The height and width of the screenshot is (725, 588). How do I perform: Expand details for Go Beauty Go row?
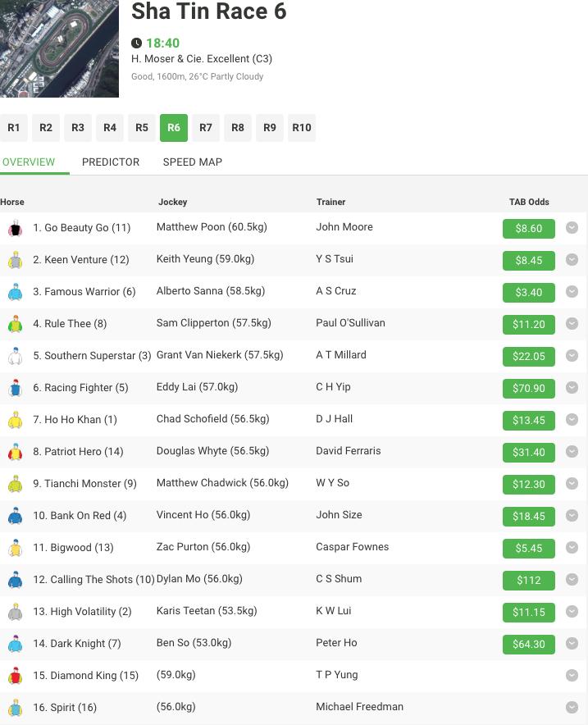click(x=572, y=228)
